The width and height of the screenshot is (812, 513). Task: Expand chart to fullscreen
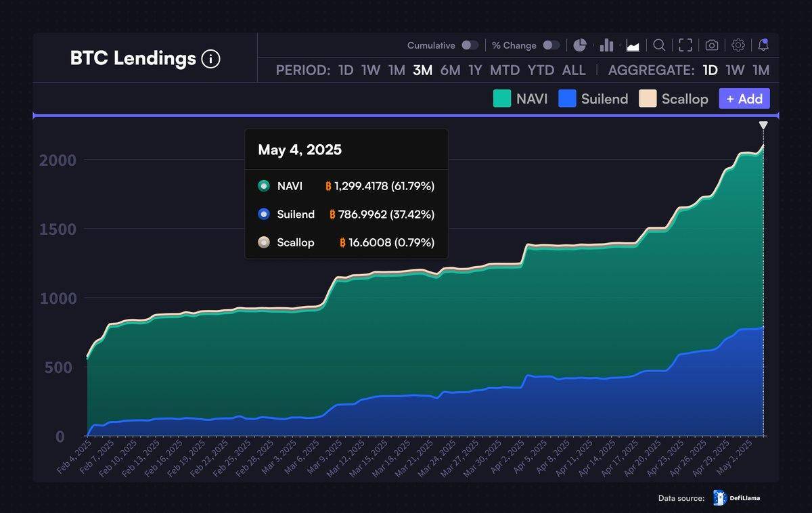pyautogui.click(x=685, y=45)
